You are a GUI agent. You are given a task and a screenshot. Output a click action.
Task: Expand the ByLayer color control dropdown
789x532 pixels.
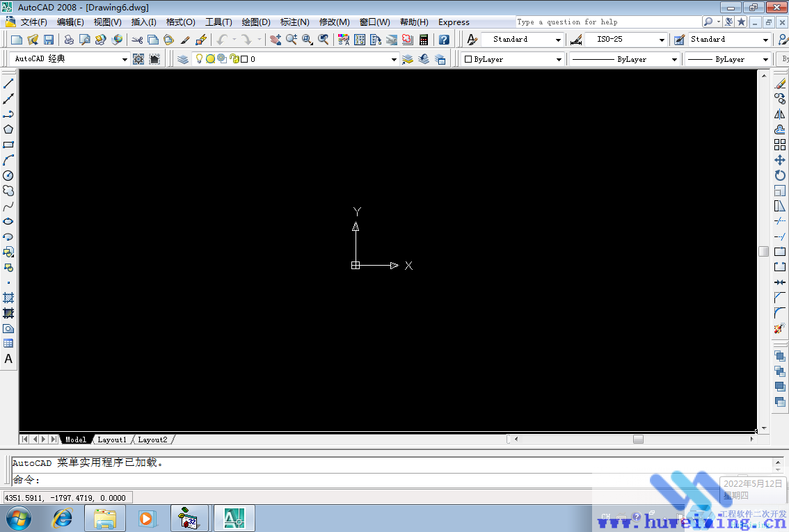click(559, 59)
